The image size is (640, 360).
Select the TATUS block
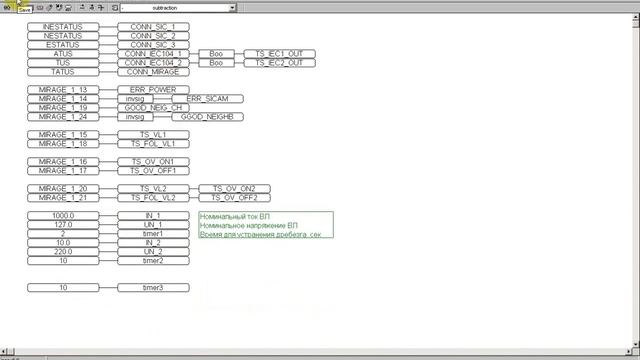pos(63,72)
